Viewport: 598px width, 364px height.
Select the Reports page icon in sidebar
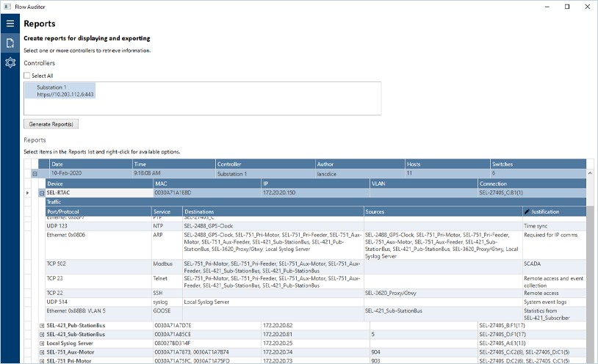click(x=10, y=43)
